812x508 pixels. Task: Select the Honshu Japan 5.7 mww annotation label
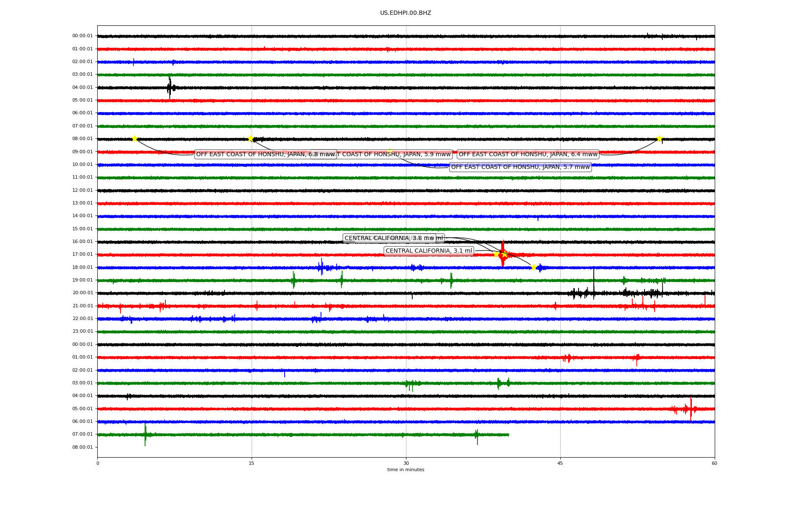coord(520,167)
